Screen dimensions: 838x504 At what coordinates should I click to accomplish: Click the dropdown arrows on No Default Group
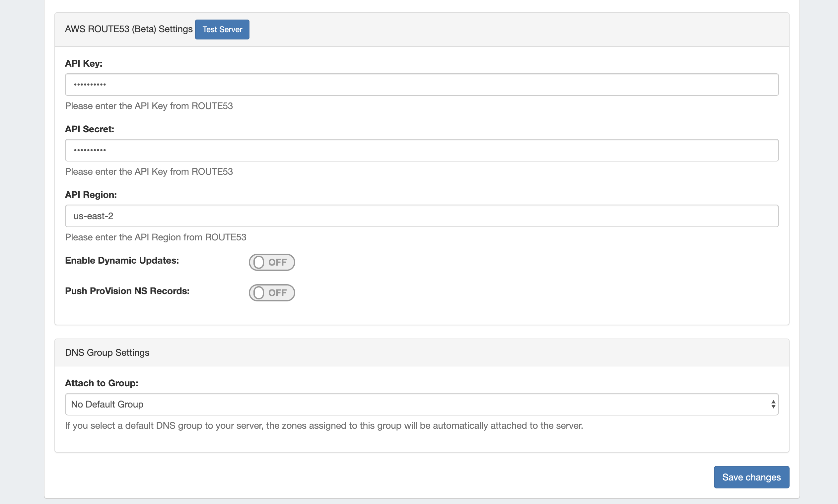(773, 404)
